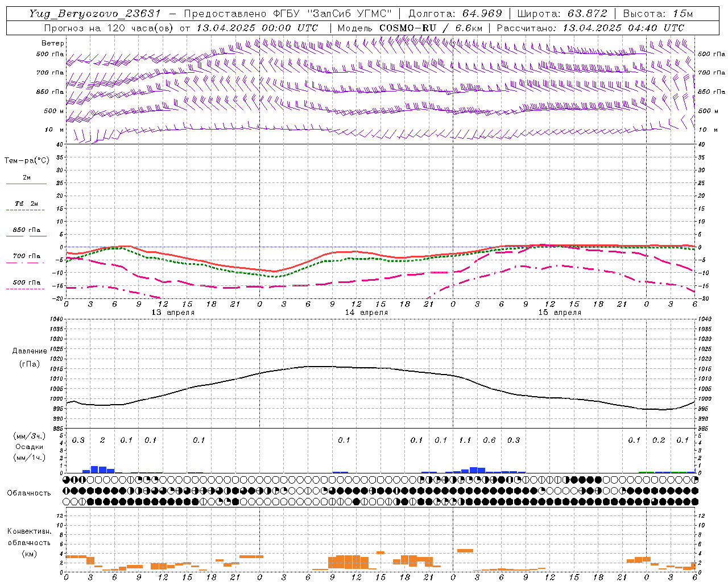The image size is (728, 582).
Task: Click the tallest blue precipitation bar on 13 April
Action: click(94, 469)
